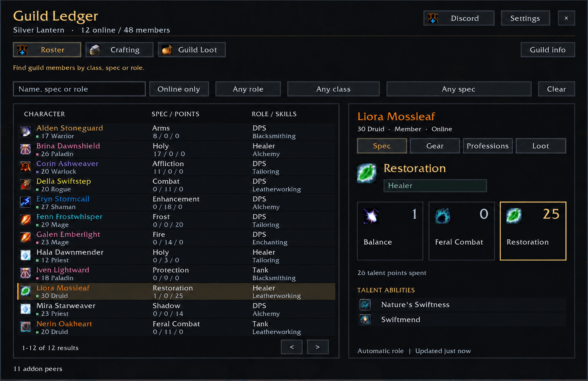This screenshot has height=381, width=588.
Task: Switch to the Crafting tab
Action: 119,49
